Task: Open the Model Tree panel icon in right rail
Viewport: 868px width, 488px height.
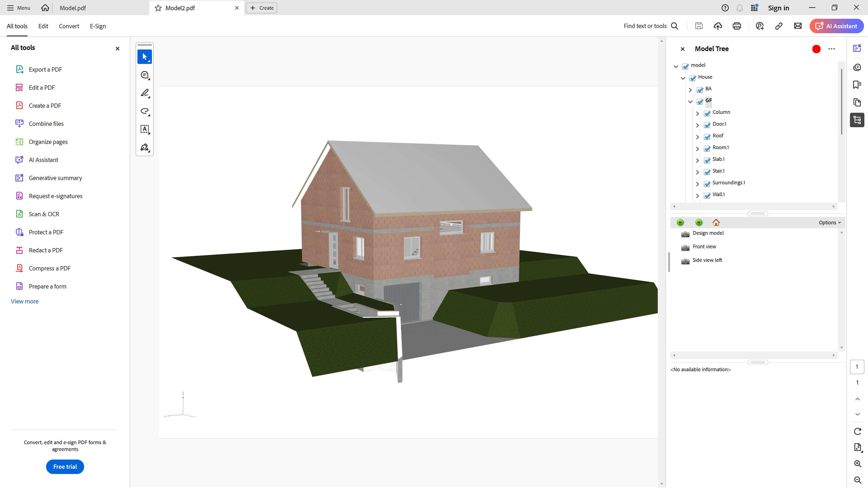Action: (x=857, y=120)
